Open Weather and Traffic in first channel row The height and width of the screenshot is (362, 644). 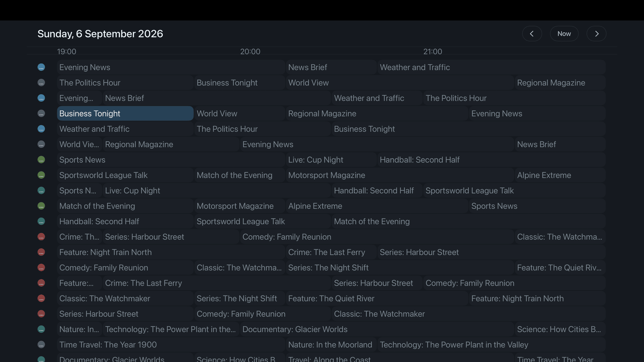point(492,67)
